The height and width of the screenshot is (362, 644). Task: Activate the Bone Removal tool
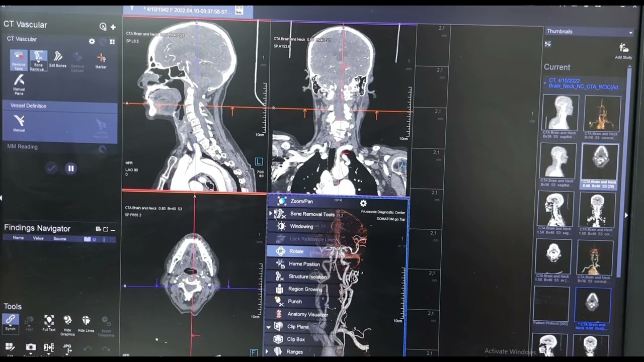[39, 60]
